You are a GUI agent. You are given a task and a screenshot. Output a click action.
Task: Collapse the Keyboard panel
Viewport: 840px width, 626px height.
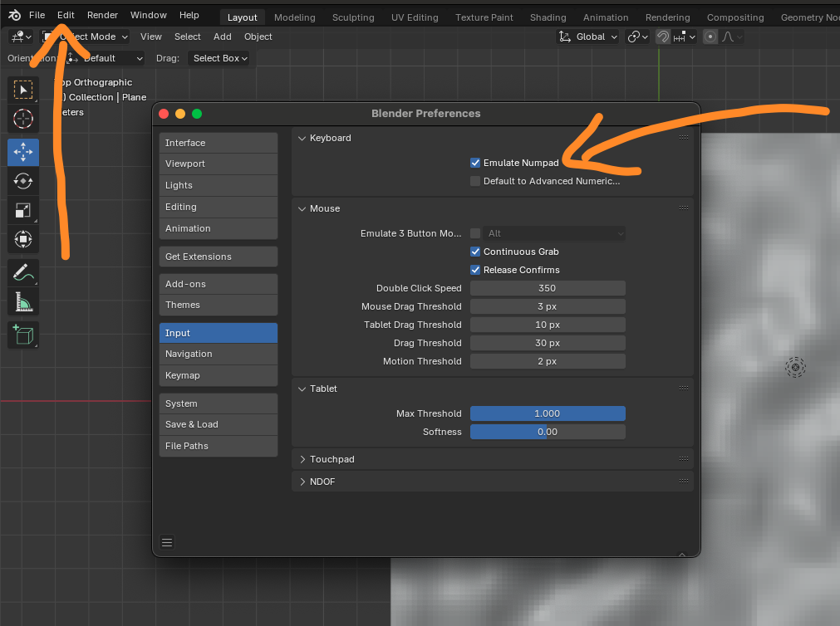302,138
